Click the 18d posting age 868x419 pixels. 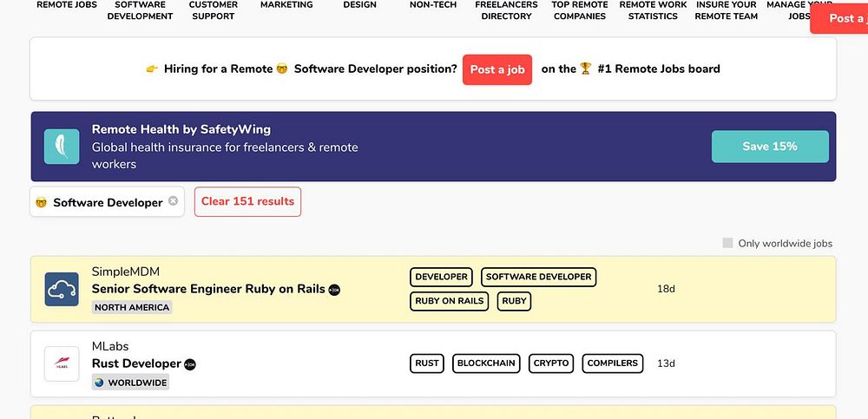(666, 289)
